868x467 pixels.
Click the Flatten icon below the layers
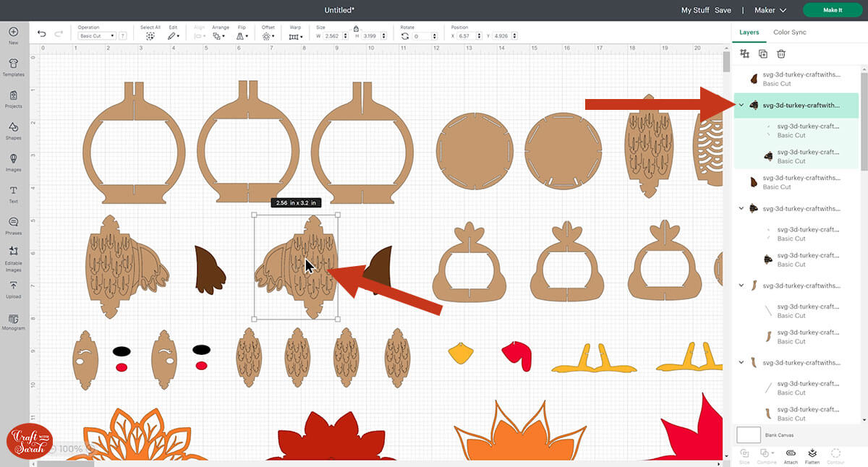click(x=812, y=455)
